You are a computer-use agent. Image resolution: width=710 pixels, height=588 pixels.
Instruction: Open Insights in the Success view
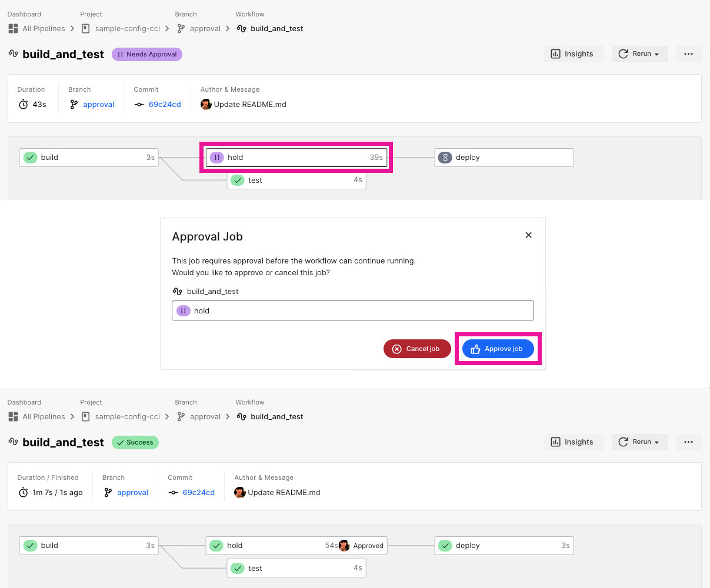pos(574,442)
